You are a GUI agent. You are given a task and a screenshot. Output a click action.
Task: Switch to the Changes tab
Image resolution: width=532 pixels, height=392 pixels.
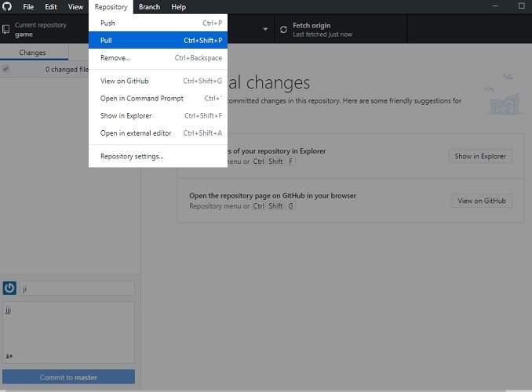[34, 53]
